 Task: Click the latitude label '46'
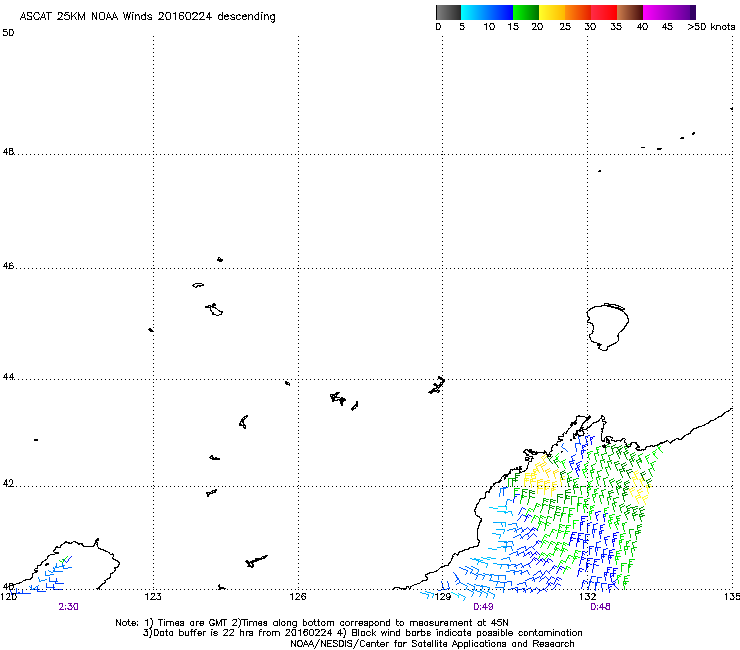8,266
